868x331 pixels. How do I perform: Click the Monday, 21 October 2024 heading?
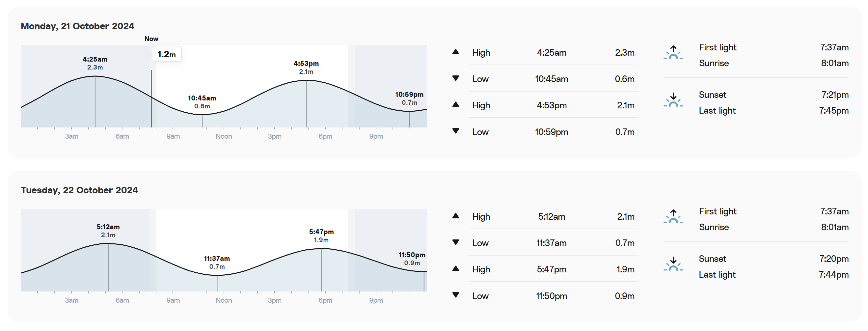click(x=77, y=26)
